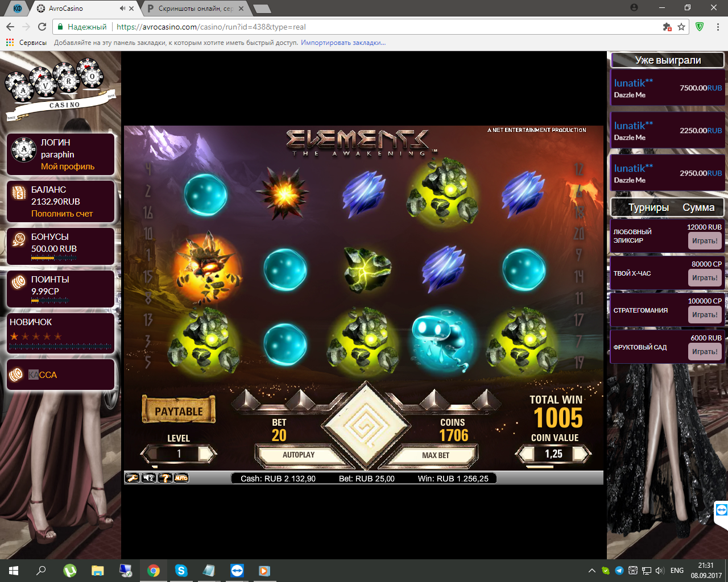Play the Фруктовый сад tournament
This screenshot has height=582, width=728.
[x=705, y=352]
